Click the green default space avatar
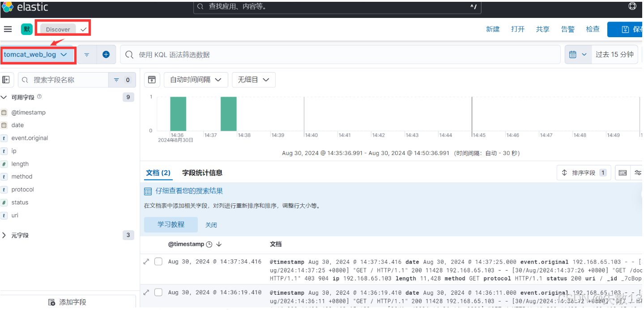 (x=27, y=29)
